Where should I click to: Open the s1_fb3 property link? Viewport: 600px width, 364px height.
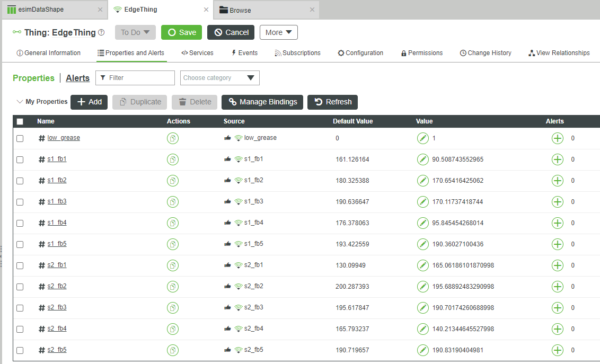coord(57,201)
